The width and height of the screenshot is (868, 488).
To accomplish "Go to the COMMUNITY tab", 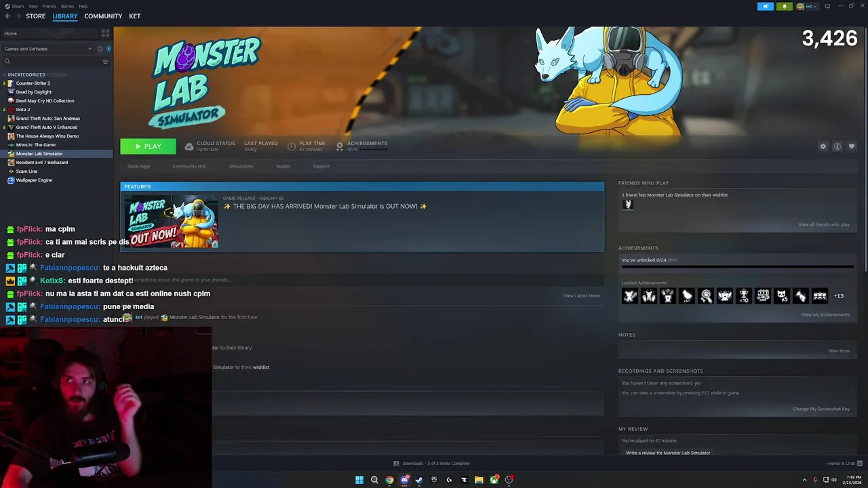I will click(x=103, y=16).
